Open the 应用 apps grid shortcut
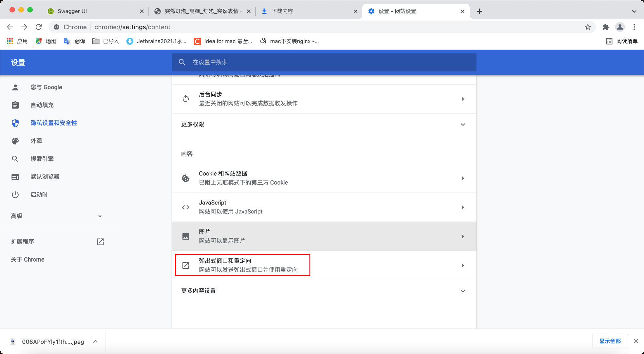Viewport: 644px width, 354px height. click(17, 41)
